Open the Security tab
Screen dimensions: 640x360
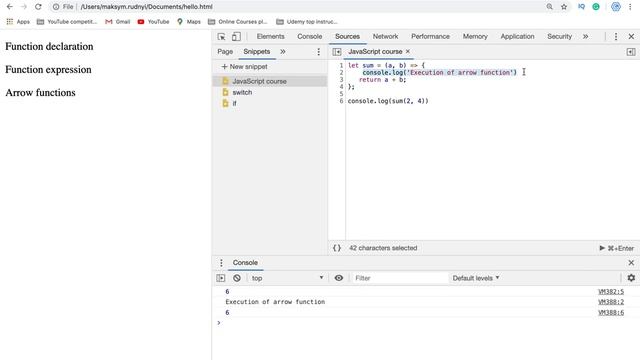click(559, 36)
